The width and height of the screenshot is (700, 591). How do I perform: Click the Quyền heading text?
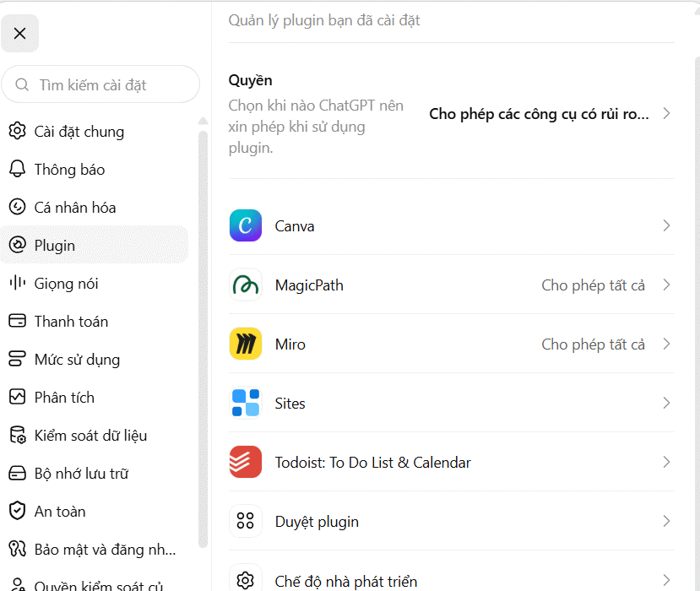(251, 80)
